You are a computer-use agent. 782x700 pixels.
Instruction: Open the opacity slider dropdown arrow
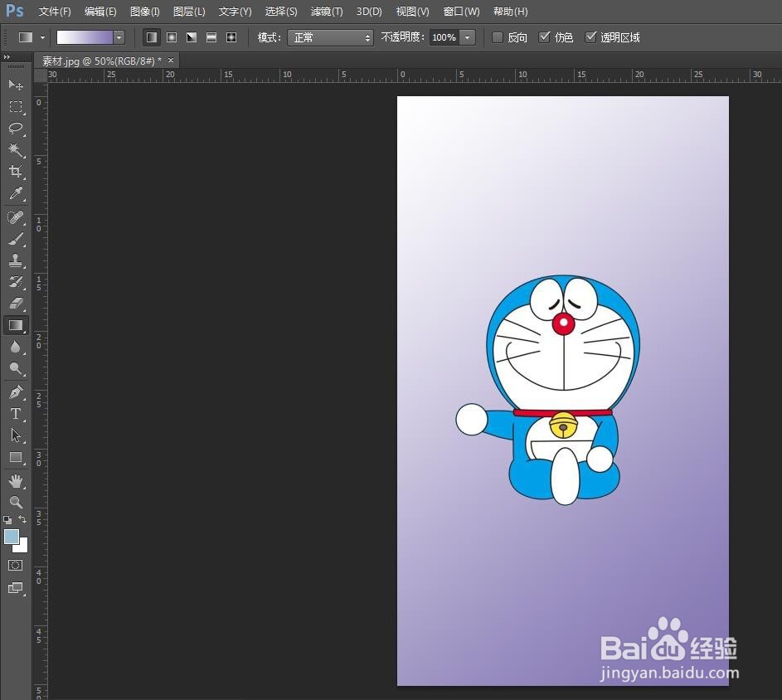[x=468, y=37]
